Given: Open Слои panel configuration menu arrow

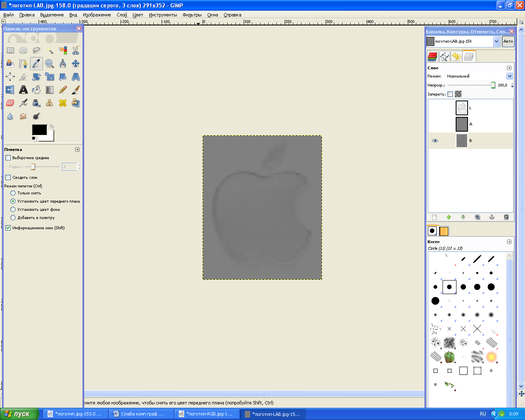Looking at the screenshot, I should [x=509, y=68].
